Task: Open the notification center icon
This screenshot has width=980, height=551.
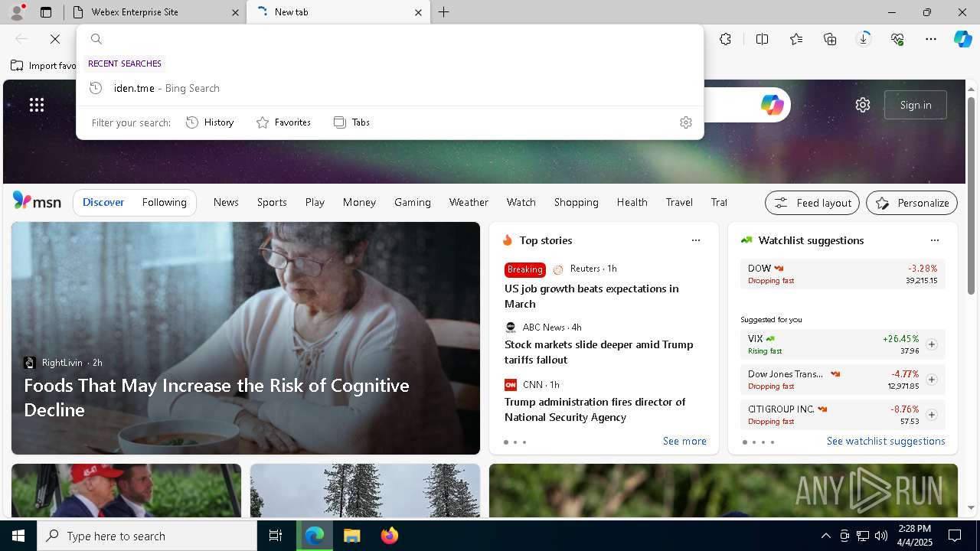Action: tap(955, 536)
